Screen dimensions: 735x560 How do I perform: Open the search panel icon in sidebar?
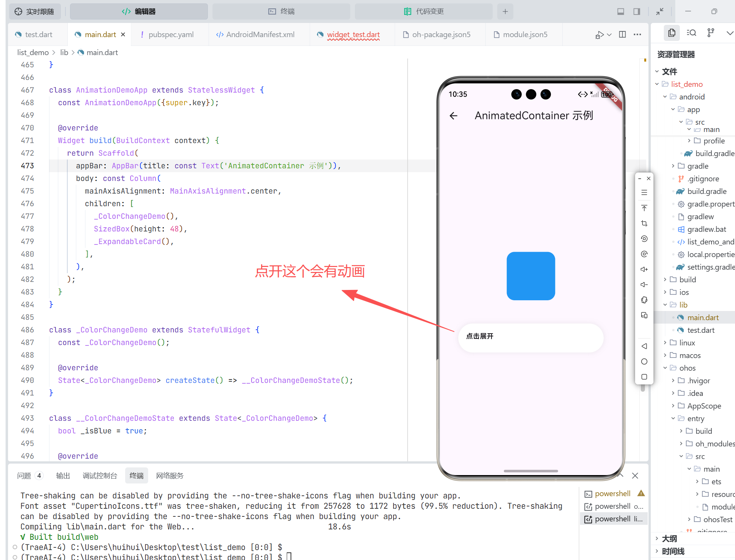tap(691, 33)
